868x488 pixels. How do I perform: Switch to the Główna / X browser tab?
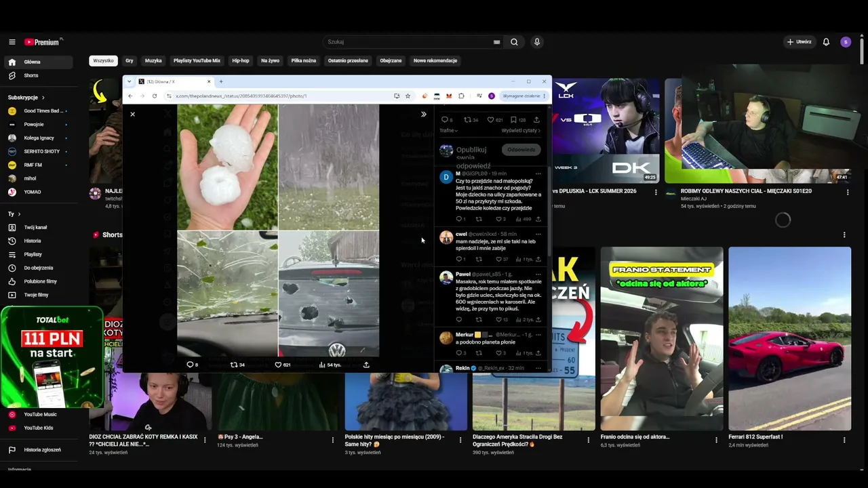(x=175, y=81)
